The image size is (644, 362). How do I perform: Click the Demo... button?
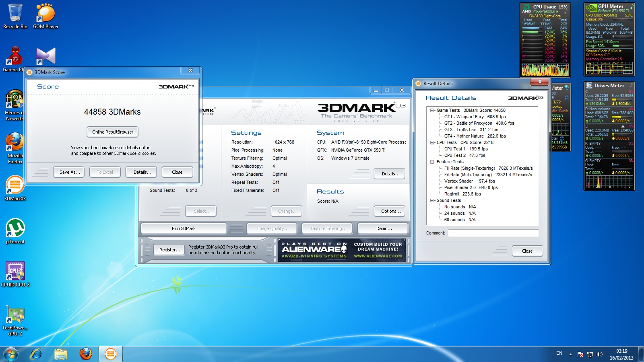382,228
